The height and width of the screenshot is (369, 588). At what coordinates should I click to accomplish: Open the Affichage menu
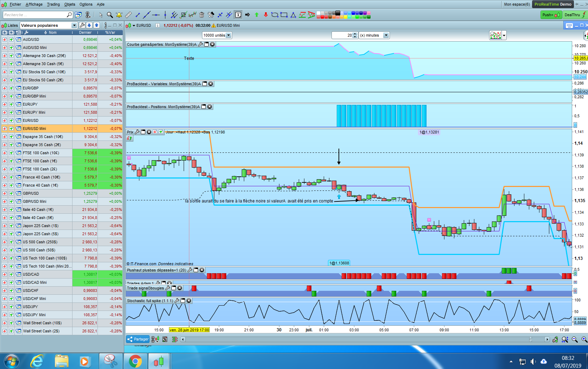[34, 4]
